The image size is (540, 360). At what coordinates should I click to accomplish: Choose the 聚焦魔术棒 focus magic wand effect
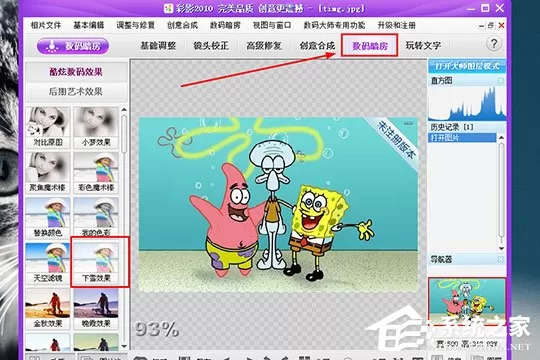[48, 172]
